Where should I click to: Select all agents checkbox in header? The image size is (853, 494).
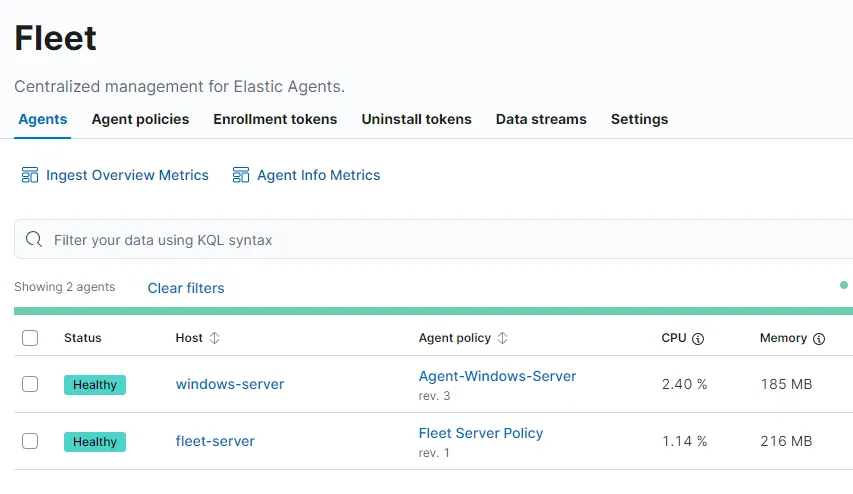tap(30, 338)
